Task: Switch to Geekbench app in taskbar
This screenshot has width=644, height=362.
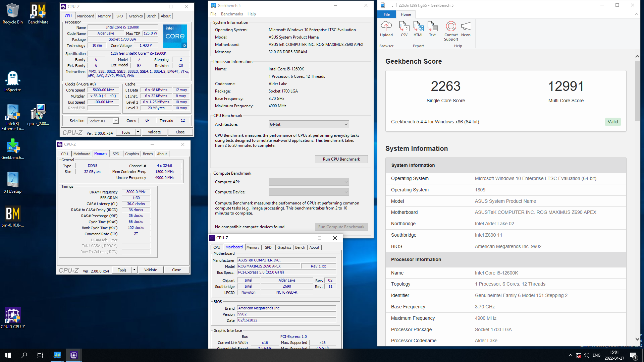Action: tap(57, 355)
